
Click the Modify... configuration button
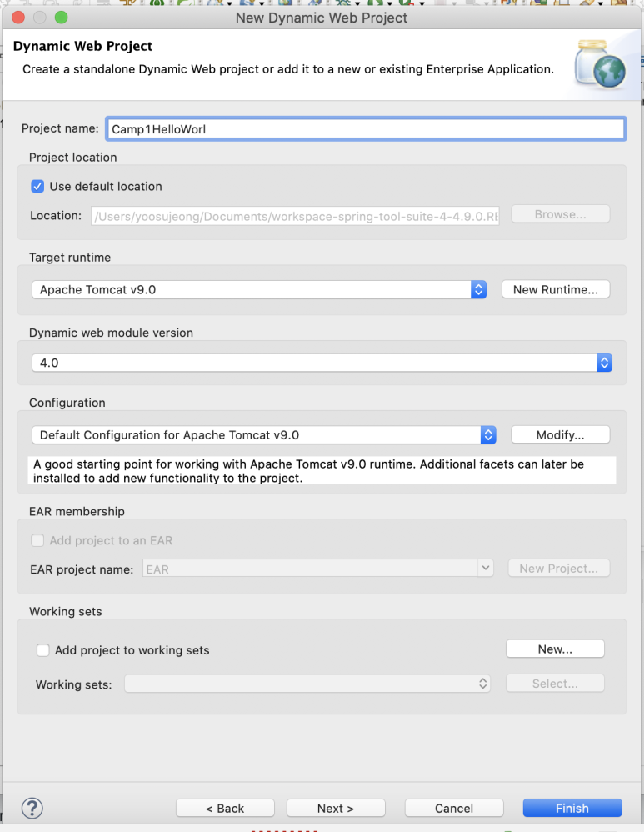(560, 435)
